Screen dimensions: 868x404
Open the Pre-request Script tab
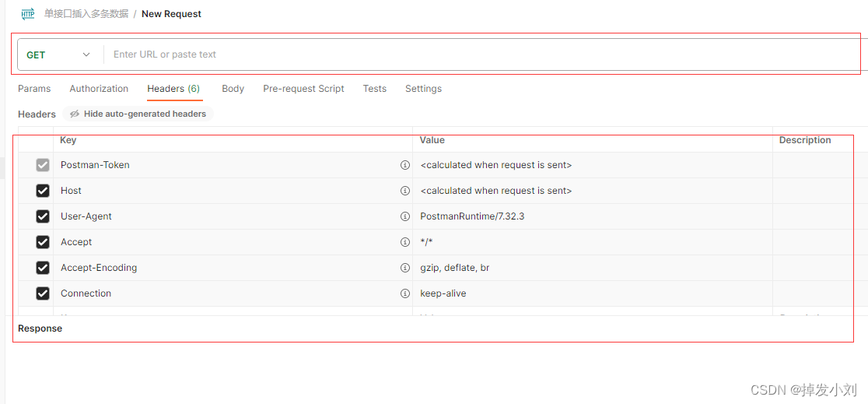coord(304,89)
